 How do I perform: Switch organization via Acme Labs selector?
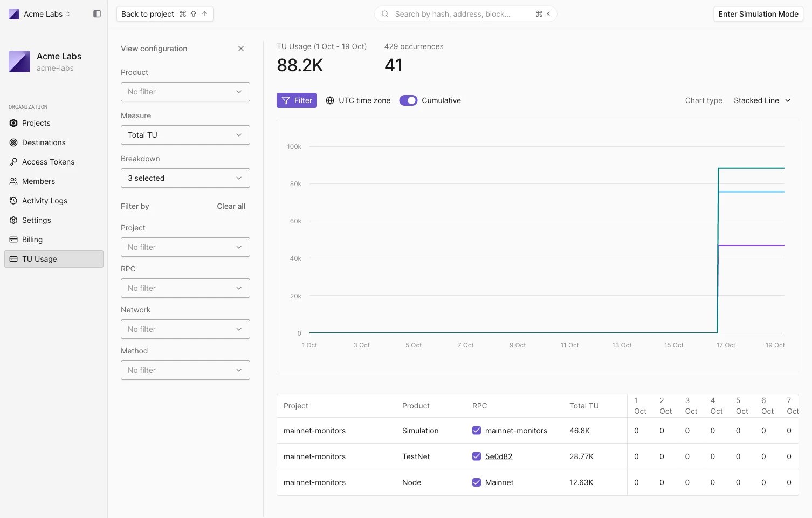40,14
